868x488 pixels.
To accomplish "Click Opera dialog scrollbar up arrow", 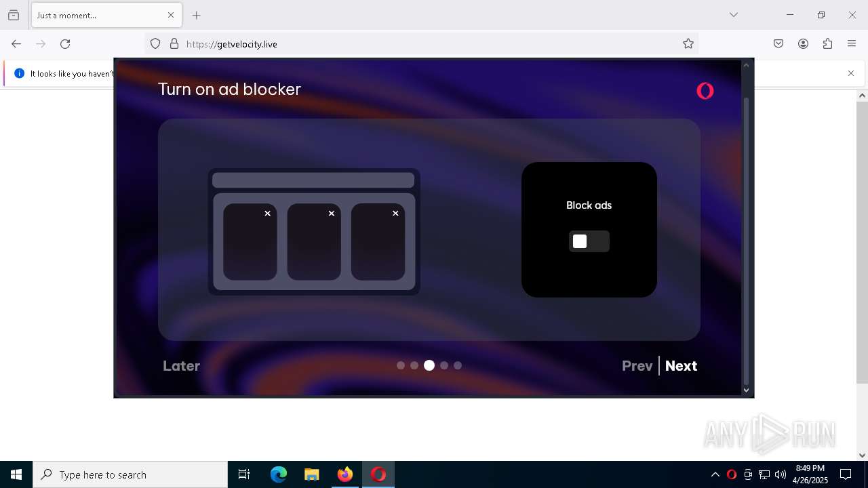I will pos(746,65).
